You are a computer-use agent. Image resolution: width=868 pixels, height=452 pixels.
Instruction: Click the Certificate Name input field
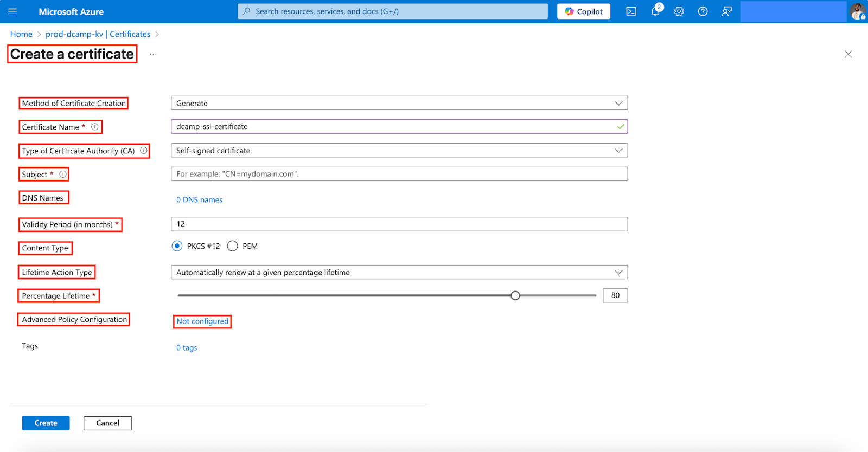(x=399, y=127)
